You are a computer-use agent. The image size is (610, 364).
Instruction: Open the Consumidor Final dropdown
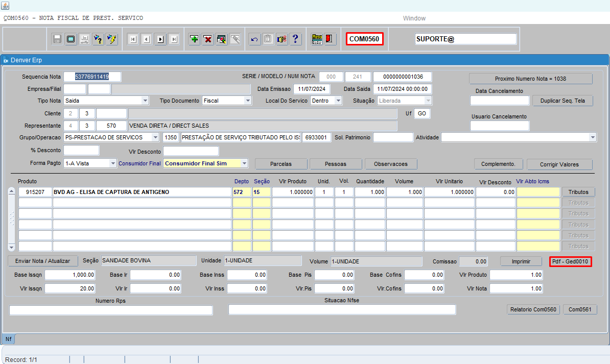pyautogui.click(x=244, y=163)
